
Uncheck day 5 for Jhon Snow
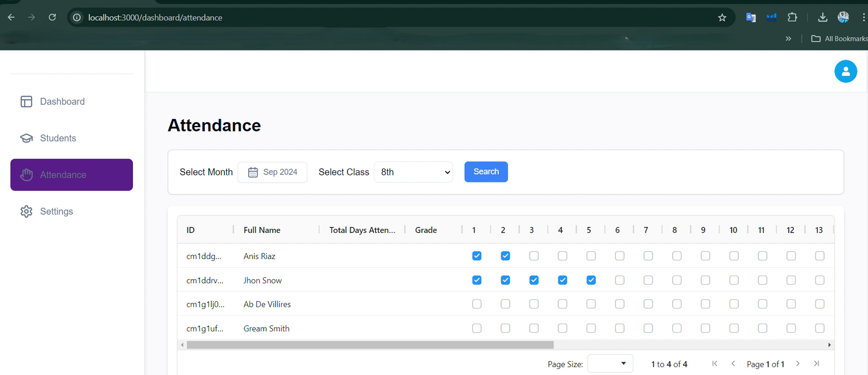[x=591, y=280]
